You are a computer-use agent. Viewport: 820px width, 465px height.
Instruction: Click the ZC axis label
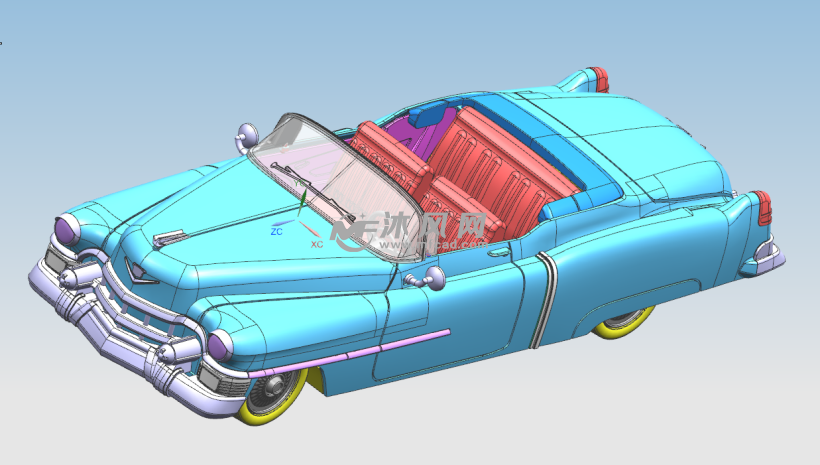coord(276,231)
